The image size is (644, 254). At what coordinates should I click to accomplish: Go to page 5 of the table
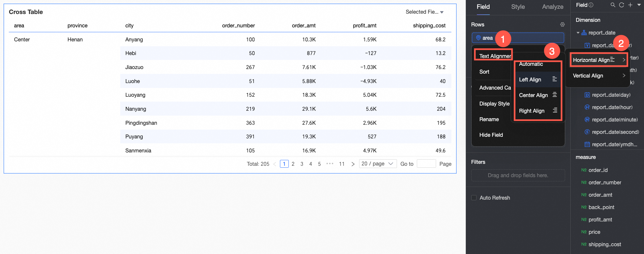coord(319,164)
